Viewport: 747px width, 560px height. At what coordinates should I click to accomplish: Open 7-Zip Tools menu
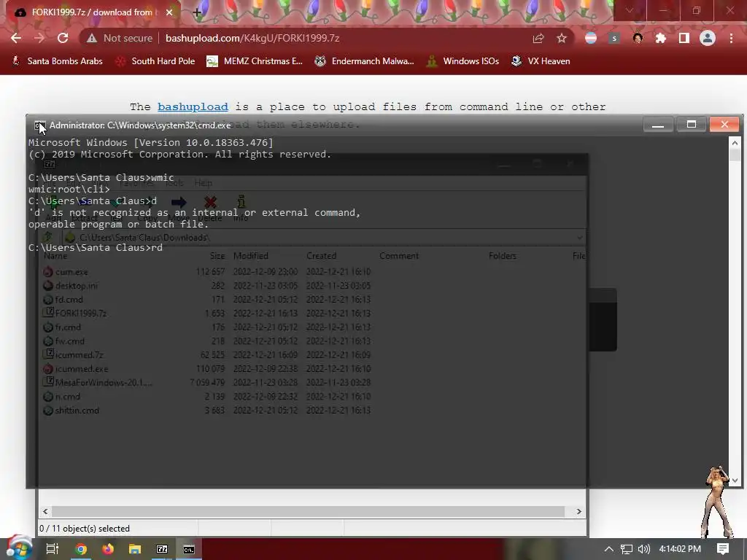pyautogui.click(x=174, y=183)
